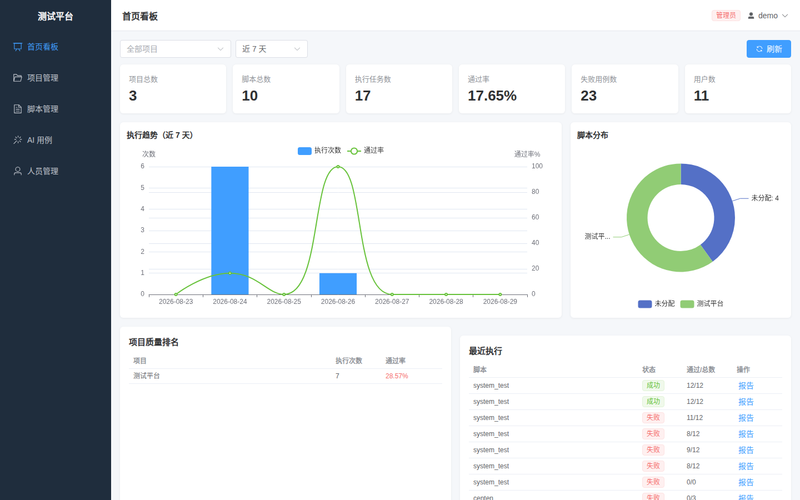Open the 近 7 天 time range dropdown
The height and width of the screenshot is (500, 800).
271,49
